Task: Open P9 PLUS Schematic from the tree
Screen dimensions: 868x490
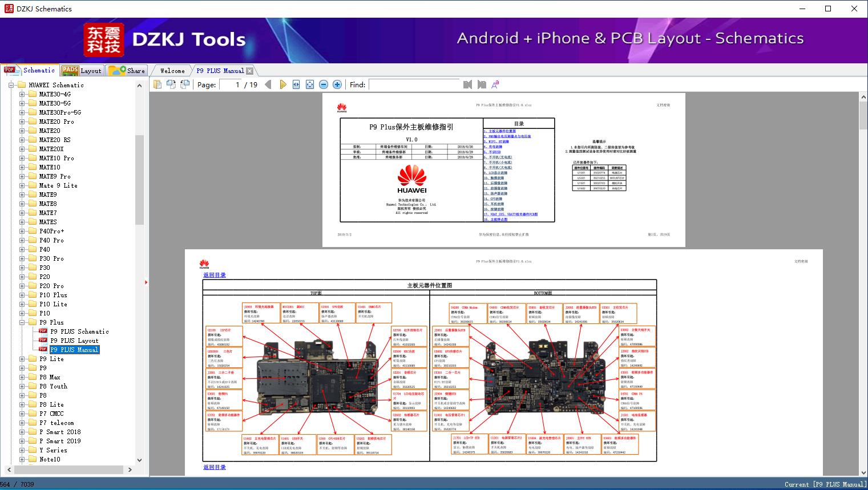Action: coord(79,331)
